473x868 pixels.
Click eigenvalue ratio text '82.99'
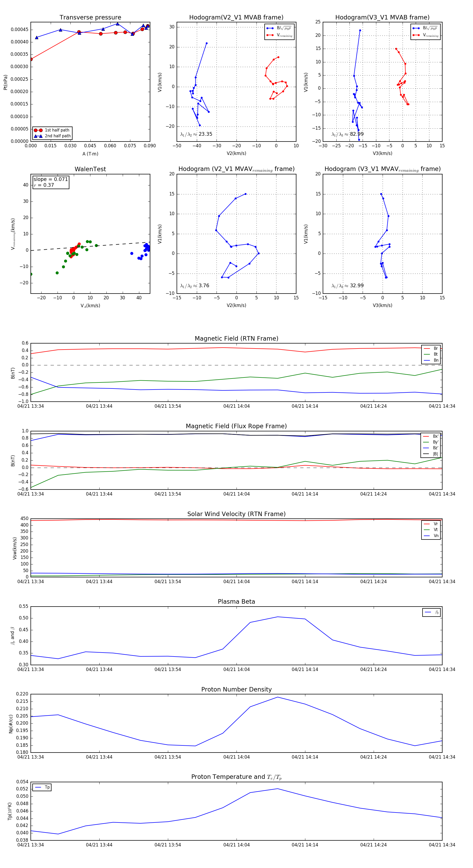(x=357, y=134)
